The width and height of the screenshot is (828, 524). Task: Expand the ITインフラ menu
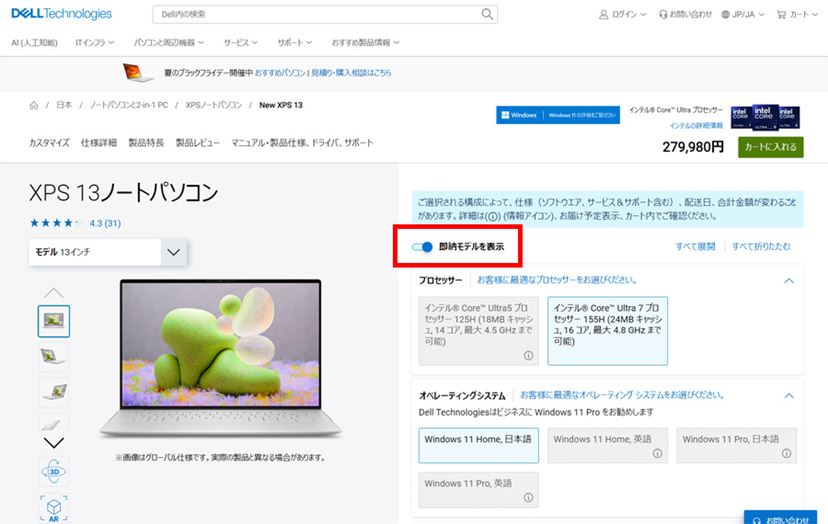coord(95,42)
